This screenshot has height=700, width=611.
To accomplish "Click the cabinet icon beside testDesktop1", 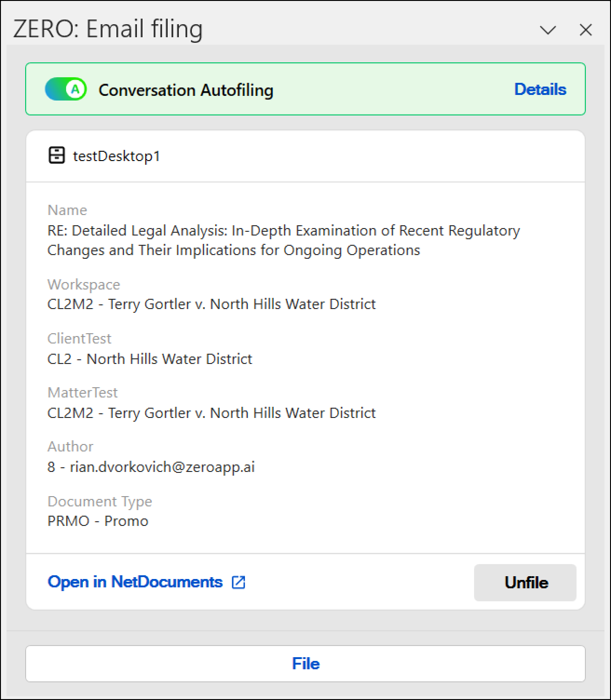I will (57, 155).
